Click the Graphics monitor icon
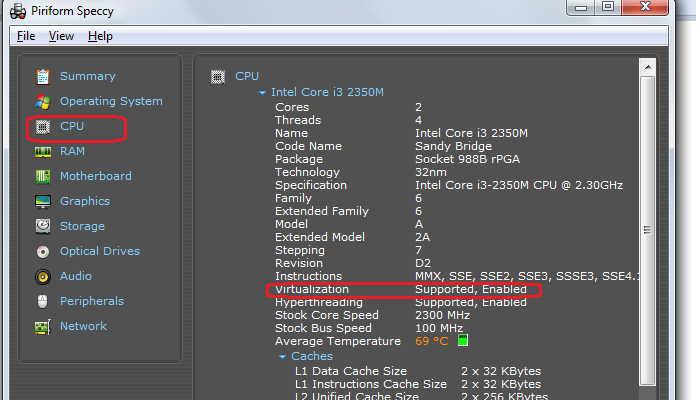This screenshot has height=400, width=700. 43,202
